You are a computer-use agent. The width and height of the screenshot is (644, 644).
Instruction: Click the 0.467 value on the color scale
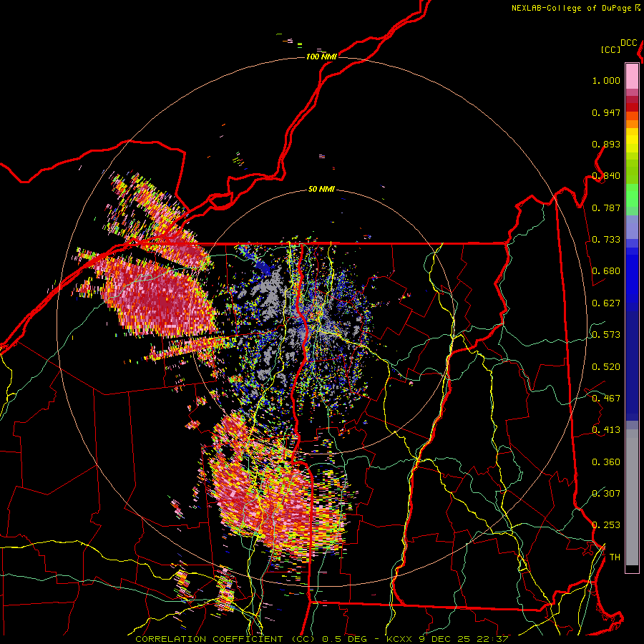[606, 399]
